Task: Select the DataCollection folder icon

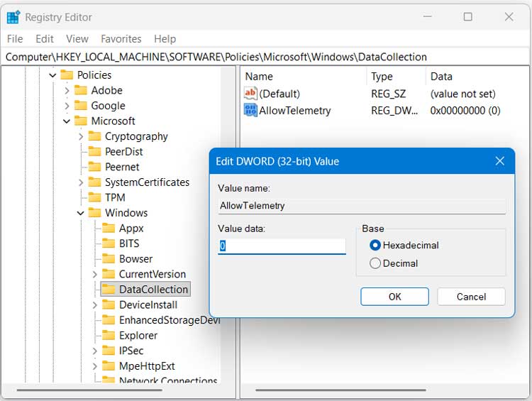Action: 109,290
